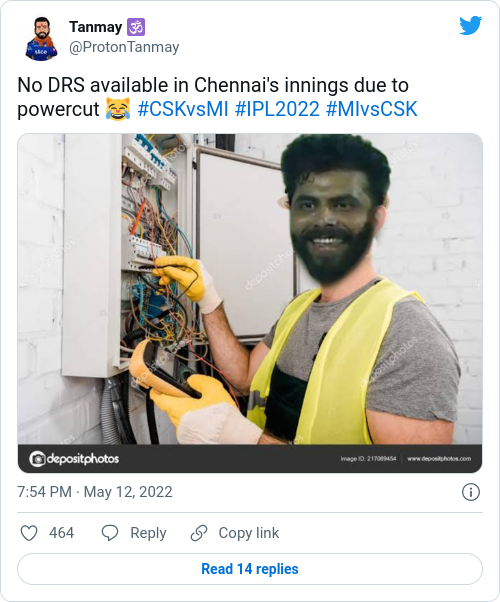Click the Om symbol badge beside Tanmay

click(136, 27)
